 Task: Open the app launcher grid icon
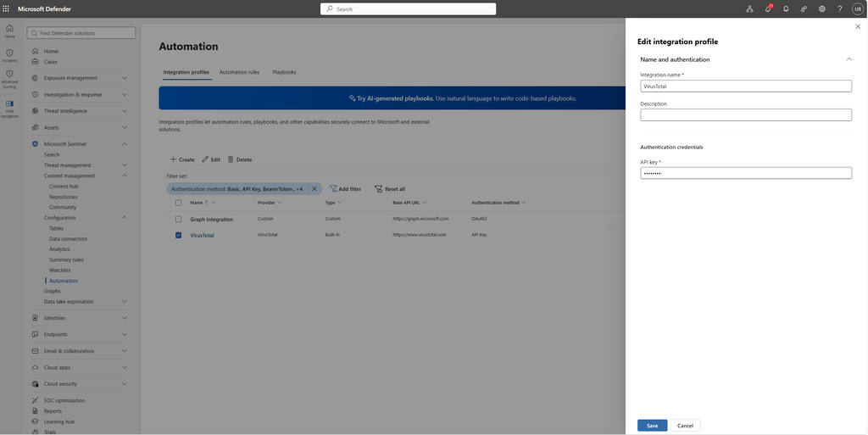[6, 8]
